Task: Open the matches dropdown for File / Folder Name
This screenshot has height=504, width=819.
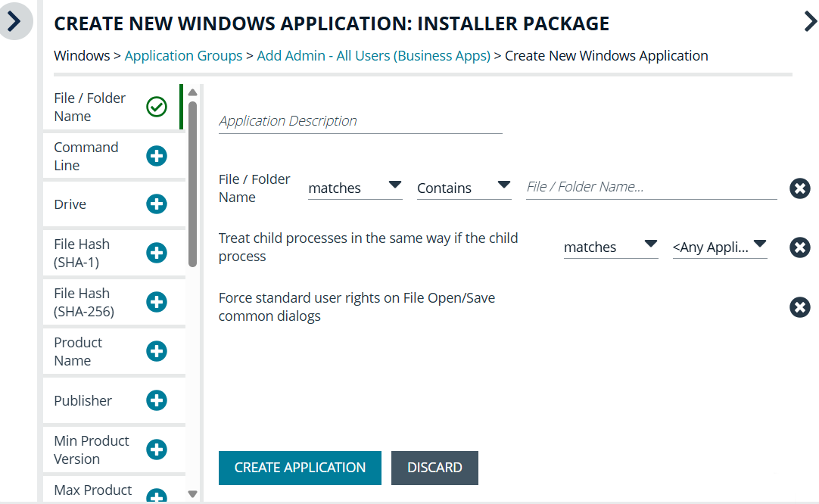Action: [354, 187]
